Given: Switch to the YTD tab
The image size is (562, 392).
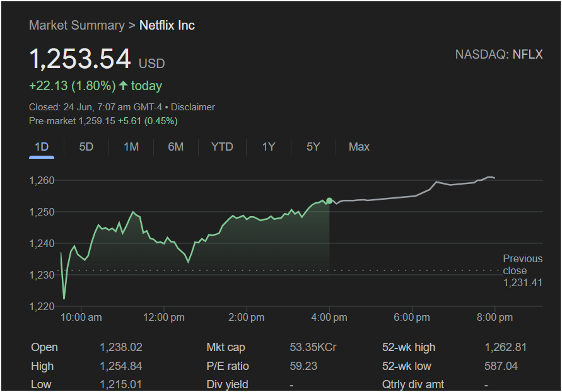Looking at the screenshot, I should coord(222,147).
